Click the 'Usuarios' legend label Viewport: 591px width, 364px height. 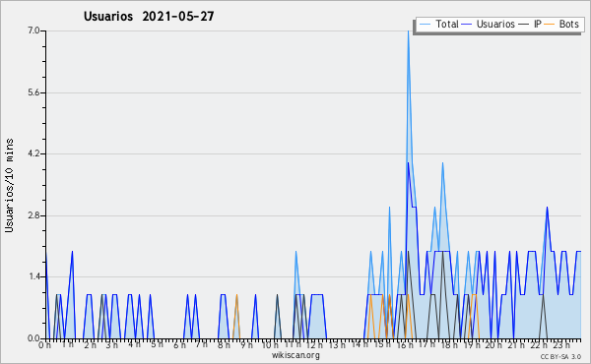(495, 24)
